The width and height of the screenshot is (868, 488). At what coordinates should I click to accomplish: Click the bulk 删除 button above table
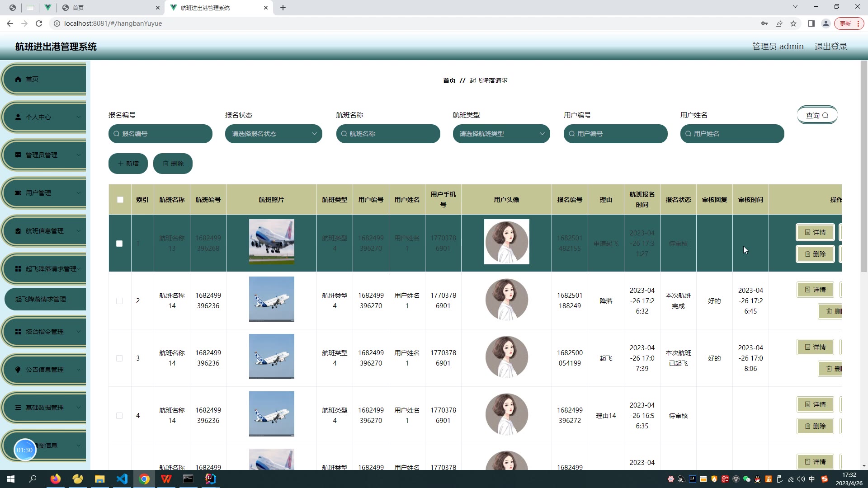(173, 164)
